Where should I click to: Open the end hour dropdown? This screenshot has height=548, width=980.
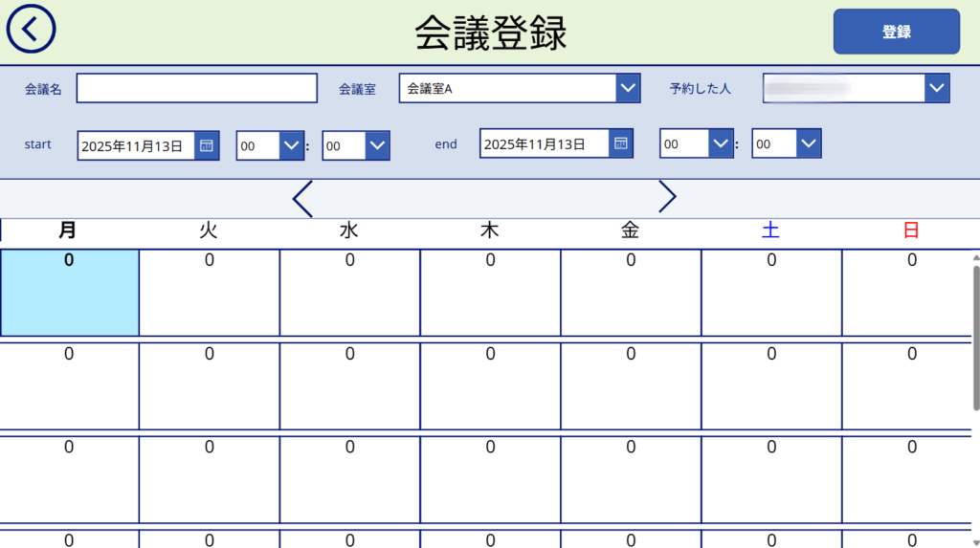click(721, 143)
